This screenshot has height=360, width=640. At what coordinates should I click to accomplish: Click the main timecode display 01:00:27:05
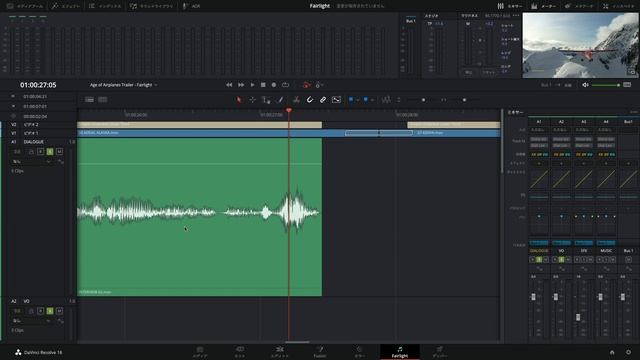[x=38, y=85]
